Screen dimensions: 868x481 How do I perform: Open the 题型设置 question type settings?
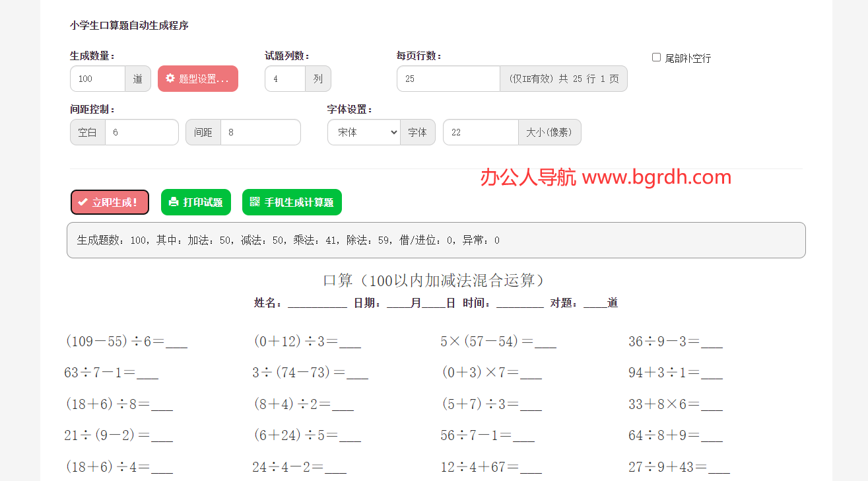(x=197, y=79)
